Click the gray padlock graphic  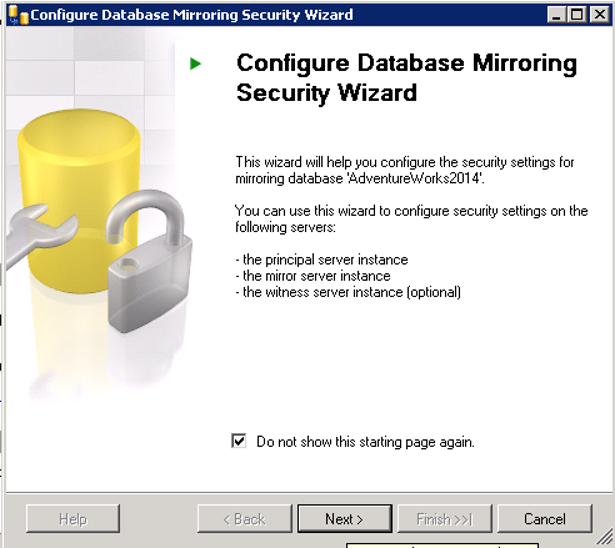tap(149, 261)
